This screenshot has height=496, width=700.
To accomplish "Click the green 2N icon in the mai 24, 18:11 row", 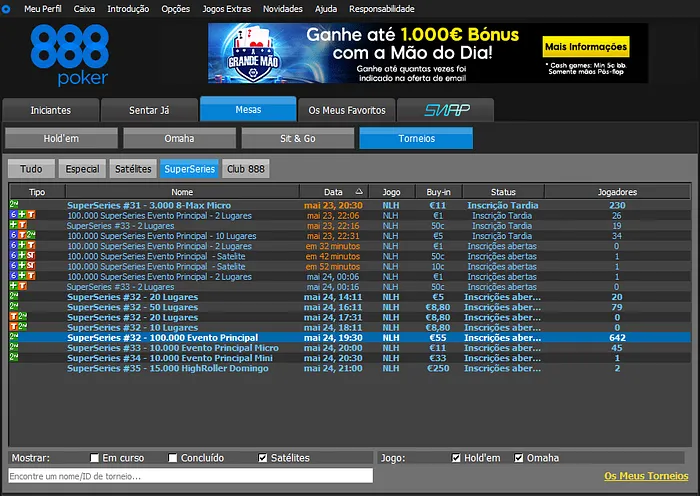I will [x=22, y=327].
